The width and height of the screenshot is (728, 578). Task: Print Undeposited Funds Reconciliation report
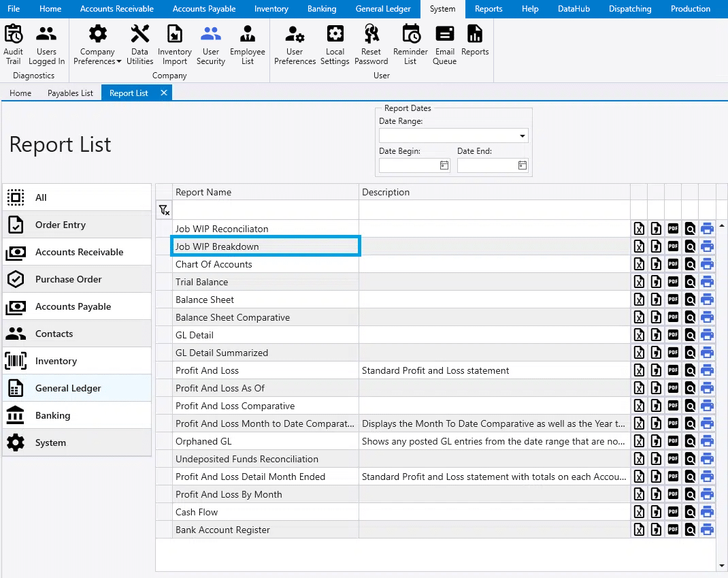pyautogui.click(x=707, y=459)
